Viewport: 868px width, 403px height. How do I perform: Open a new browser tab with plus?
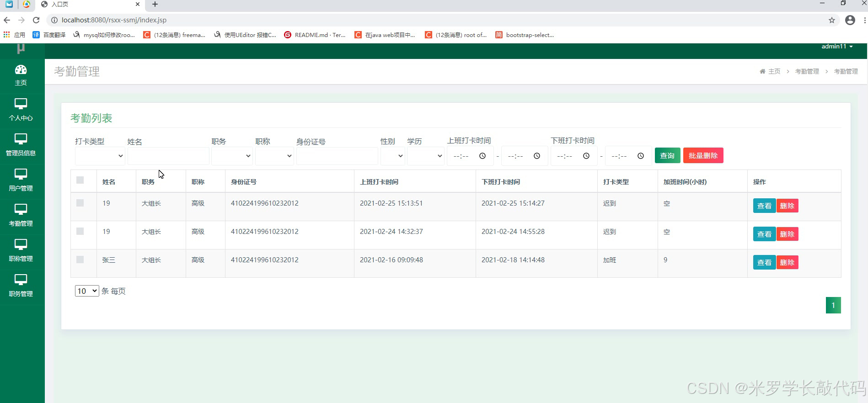coord(155,5)
